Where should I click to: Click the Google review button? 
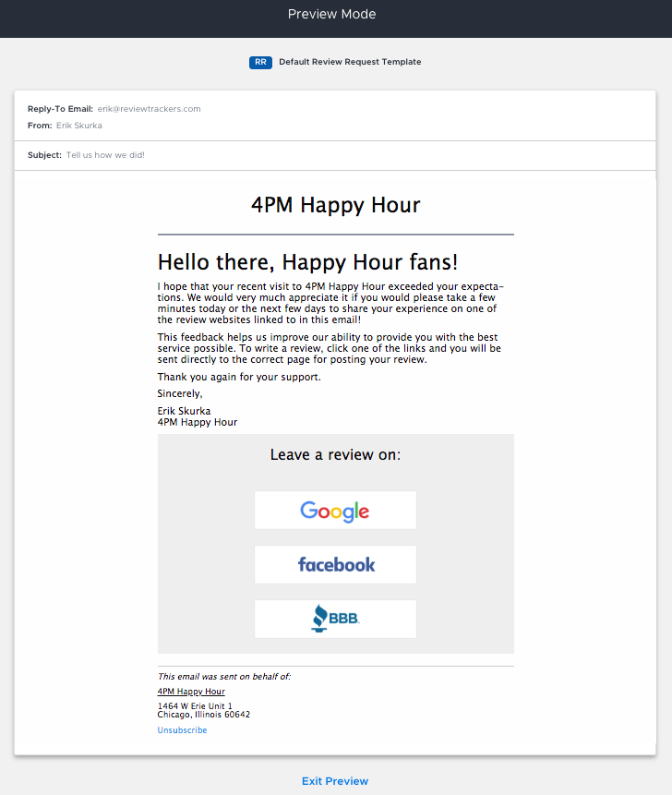click(x=335, y=510)
